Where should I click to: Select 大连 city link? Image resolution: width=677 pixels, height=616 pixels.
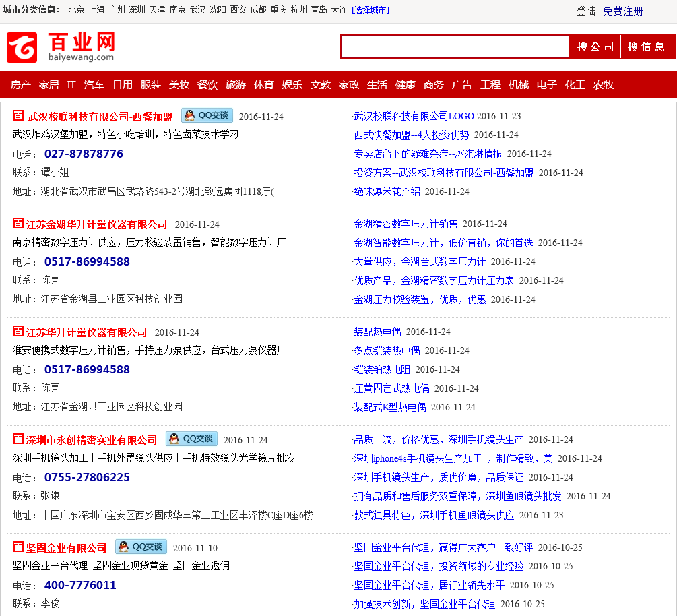pos(339,10)
